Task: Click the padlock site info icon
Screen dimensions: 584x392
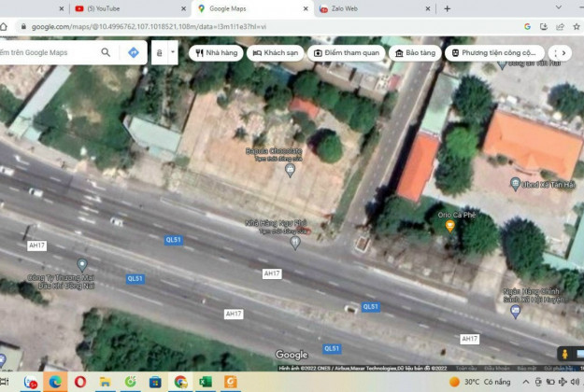Action: point(23,27)
